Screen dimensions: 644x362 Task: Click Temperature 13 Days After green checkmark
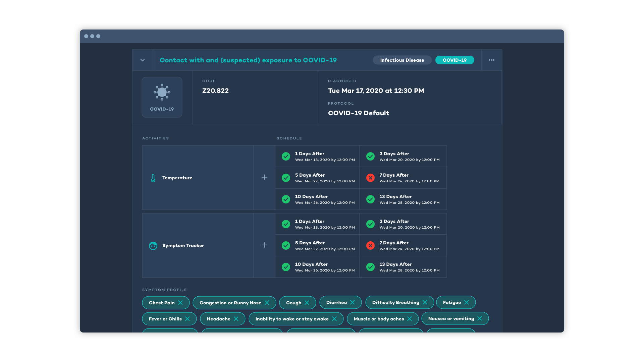pyautogui.click(x=370, y=199)
